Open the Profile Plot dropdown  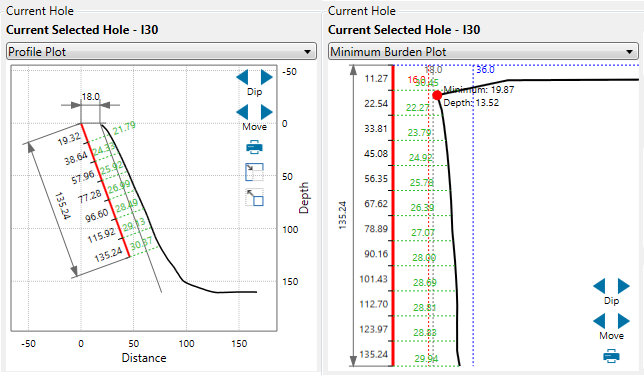pyautogui.click(x=161, y=52)
